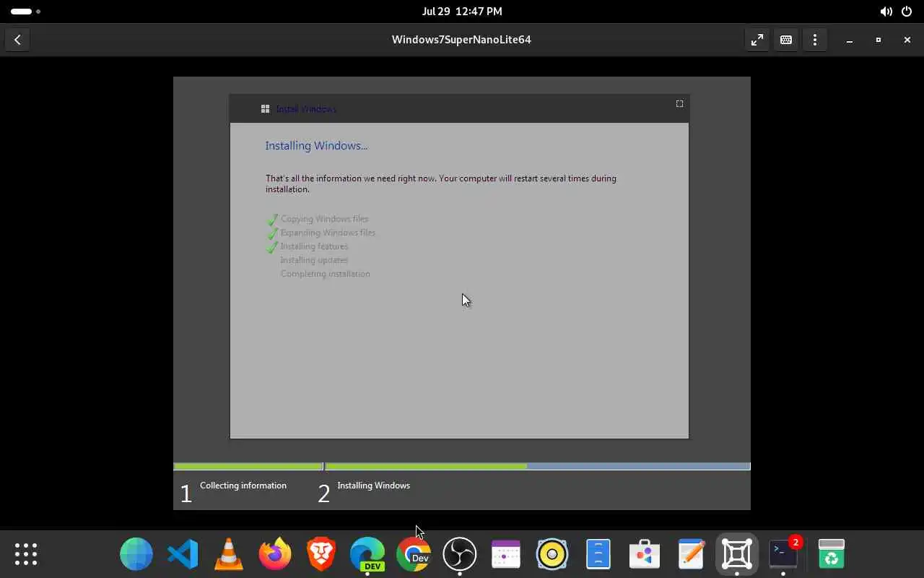The height and width of the screenshot is (578, 924).
Task: Open Visual Studio Code from dock
Action: point(183,554)
